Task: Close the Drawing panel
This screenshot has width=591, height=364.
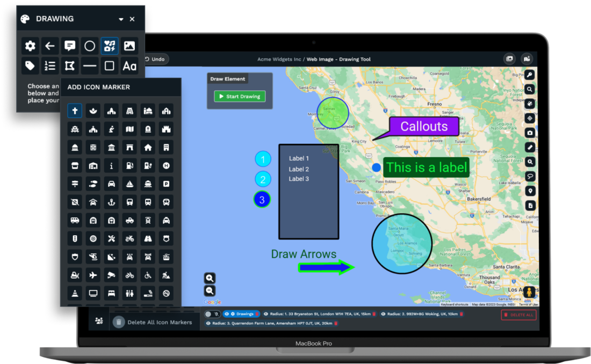Action: (132, 19)
